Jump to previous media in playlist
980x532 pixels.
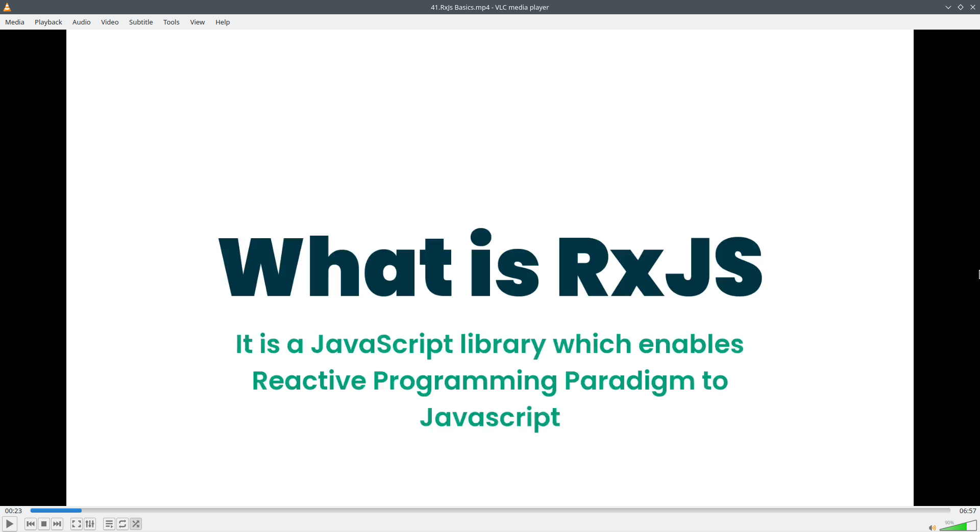point(31,524)
